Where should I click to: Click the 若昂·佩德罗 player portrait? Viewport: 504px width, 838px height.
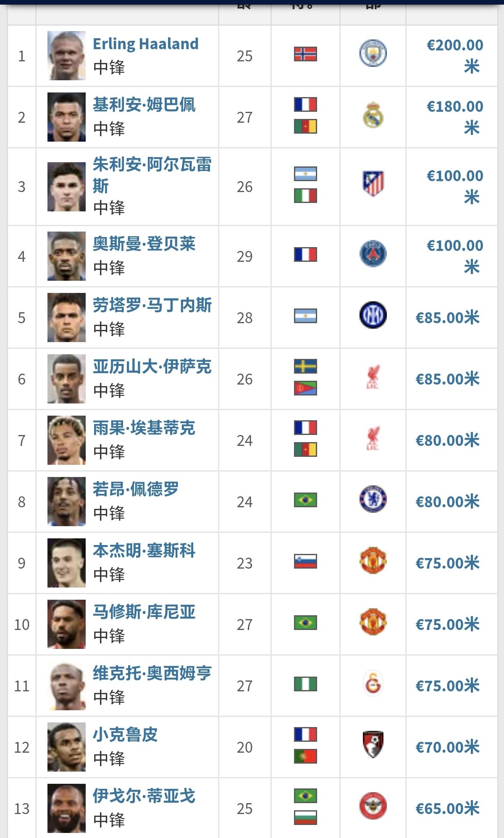(66, 501)
